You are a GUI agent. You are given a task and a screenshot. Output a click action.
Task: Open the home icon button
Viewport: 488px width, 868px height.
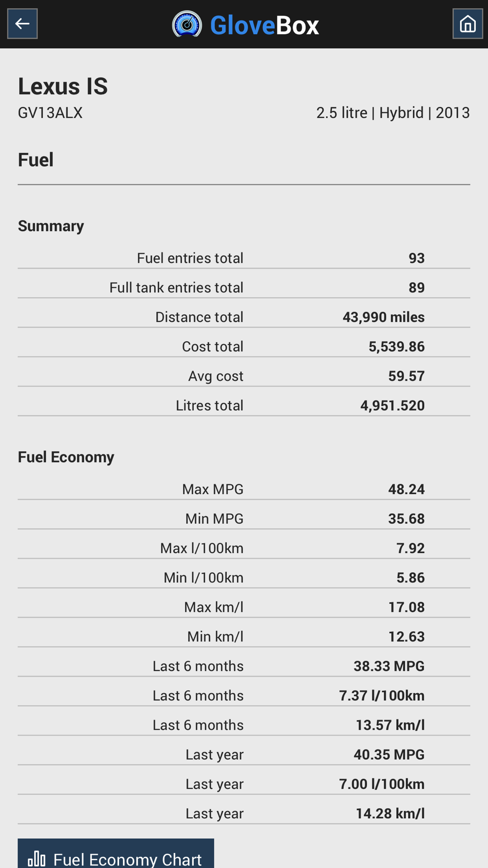[x=468, y=23]
